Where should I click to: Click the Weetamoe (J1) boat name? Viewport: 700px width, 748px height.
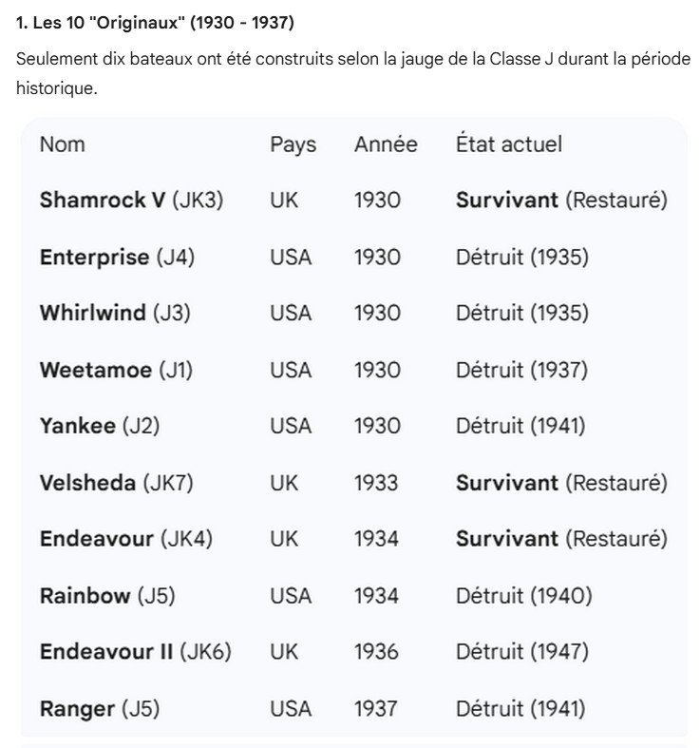pos(116,371)
